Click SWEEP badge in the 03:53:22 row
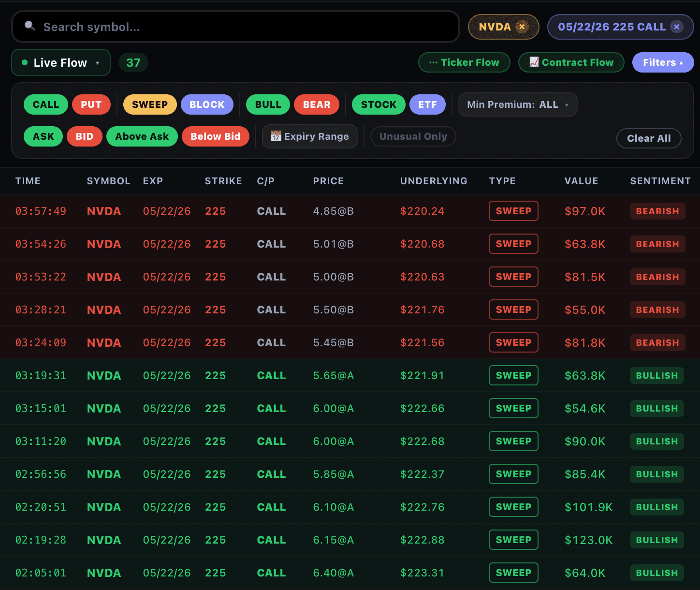 (x=513, y=277)
